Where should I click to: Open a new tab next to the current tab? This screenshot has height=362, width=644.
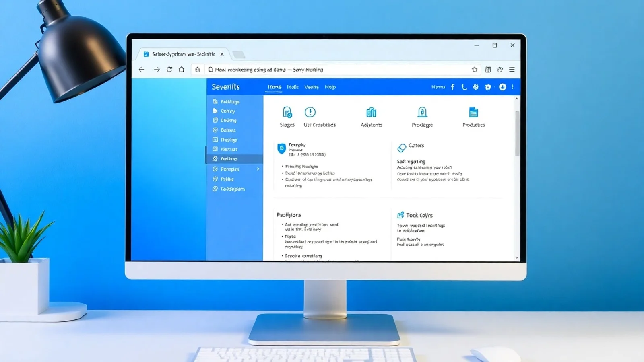[x=239, y=54]
